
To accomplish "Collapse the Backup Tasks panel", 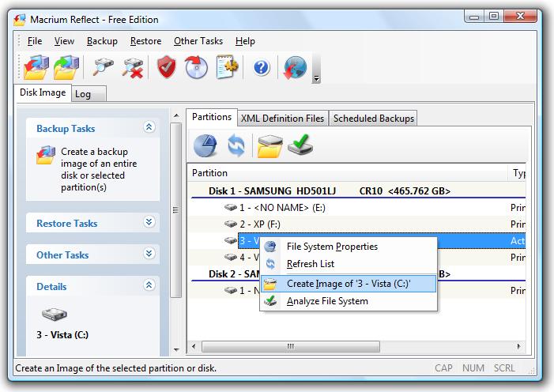I will pos(149,127).
